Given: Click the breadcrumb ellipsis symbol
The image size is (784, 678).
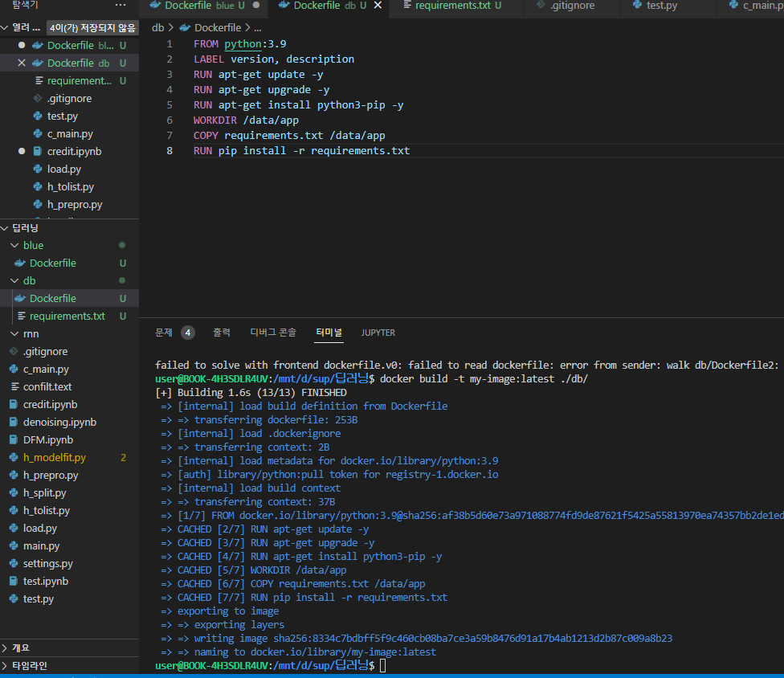Looking at the screenshot, I should [258, 28].
